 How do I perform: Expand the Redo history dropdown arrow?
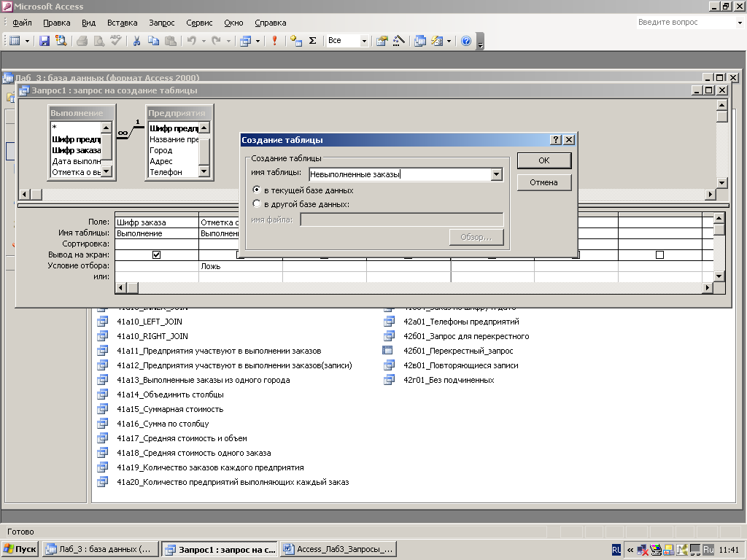228,41
